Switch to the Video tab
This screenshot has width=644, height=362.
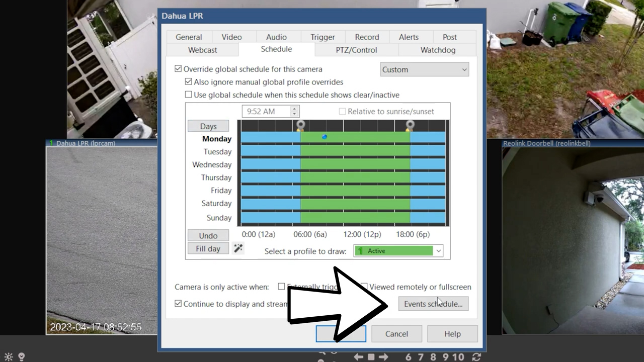tap(231, 37)
